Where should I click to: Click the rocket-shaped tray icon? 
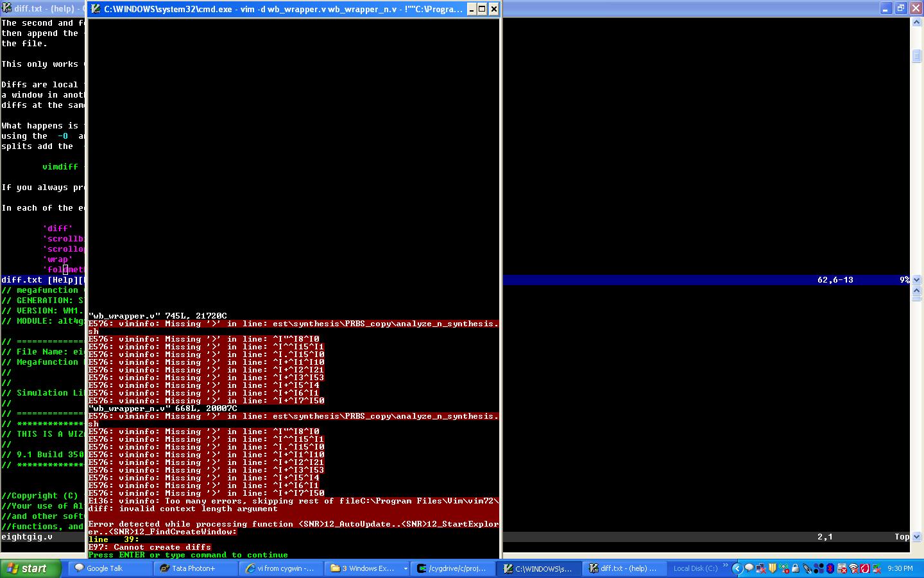point(807,568)
